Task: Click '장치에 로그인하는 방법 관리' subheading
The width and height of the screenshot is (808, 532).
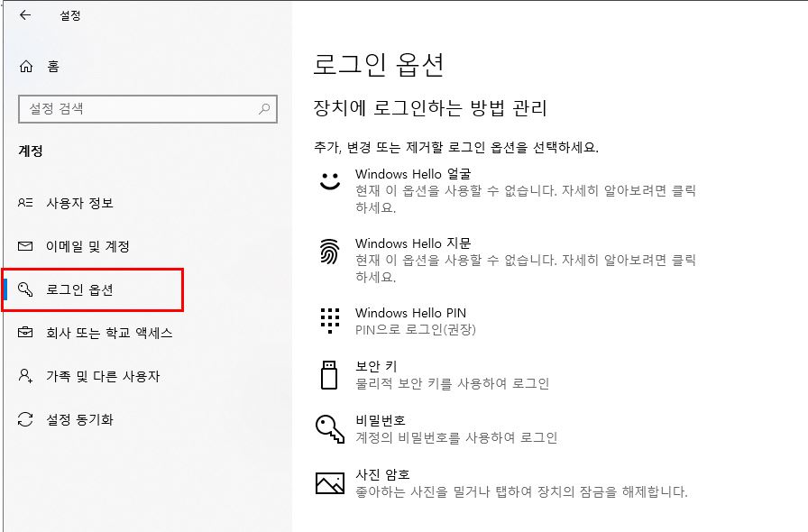Action: click(x=430, y=108)
